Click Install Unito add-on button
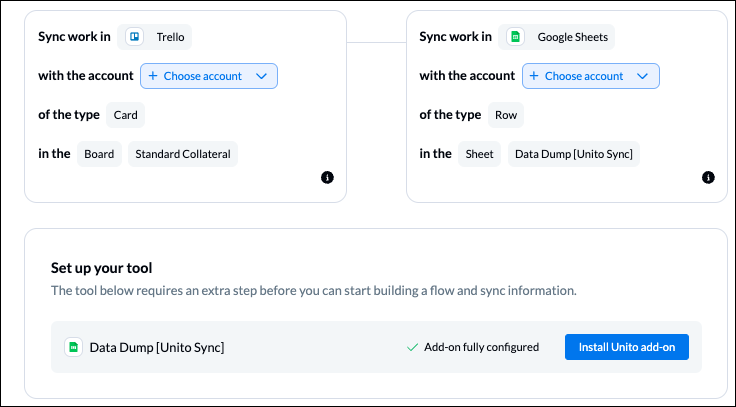Viewport: 736px width, 407px height. pos(627,347)
